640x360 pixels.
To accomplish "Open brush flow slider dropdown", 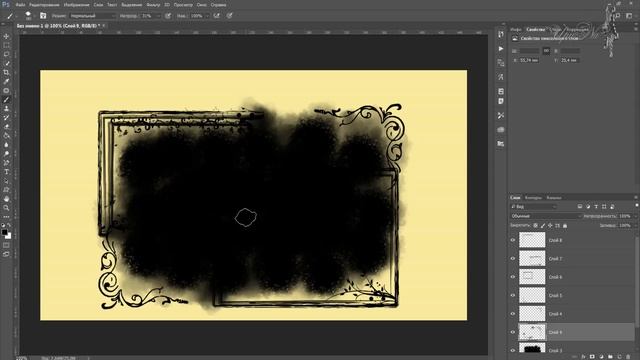I will coord(207,16).
